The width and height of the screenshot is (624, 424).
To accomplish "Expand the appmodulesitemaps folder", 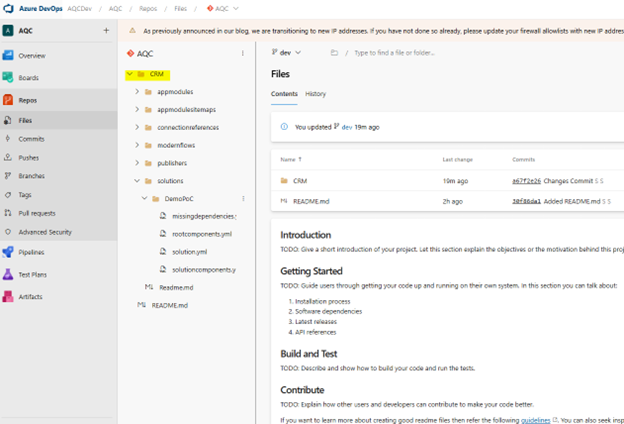I will 137,109.
